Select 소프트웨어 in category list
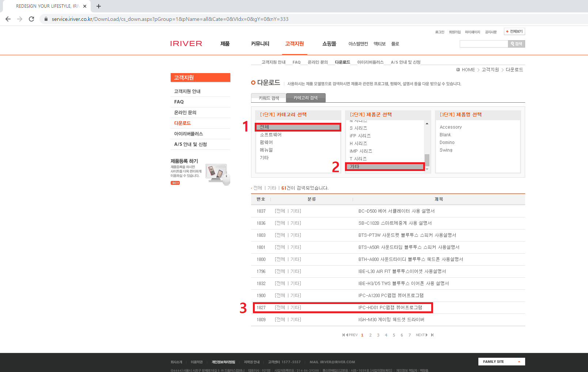 pyautogui.click(x=271, y=135)
